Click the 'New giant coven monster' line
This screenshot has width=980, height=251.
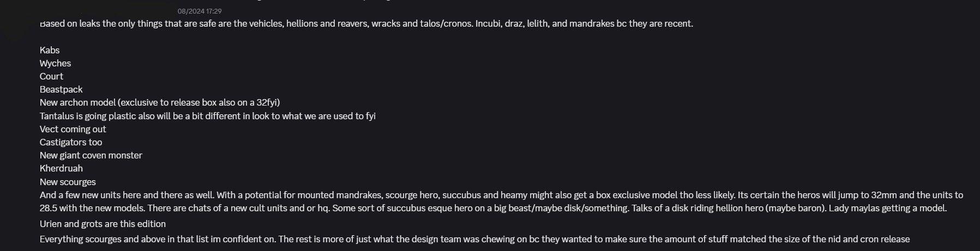tap(91, 155)
